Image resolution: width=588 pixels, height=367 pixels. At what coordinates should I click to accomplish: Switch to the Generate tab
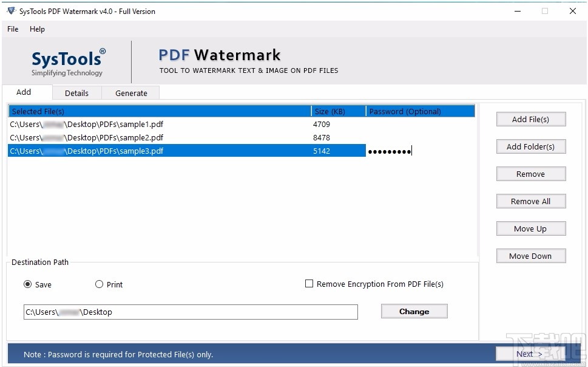click(130, 93)
